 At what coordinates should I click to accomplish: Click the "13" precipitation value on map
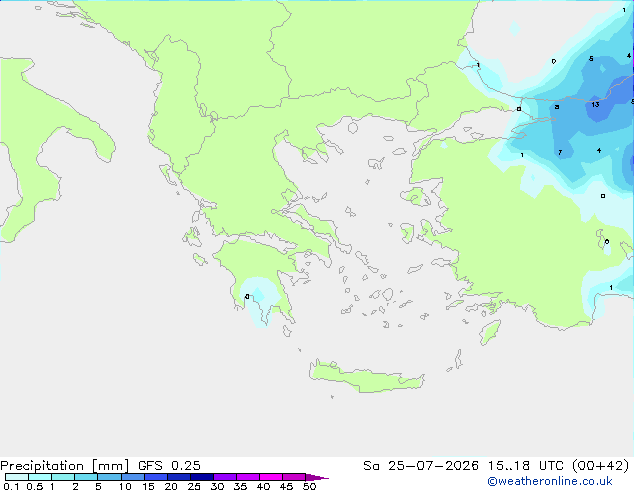pos(595,105)
